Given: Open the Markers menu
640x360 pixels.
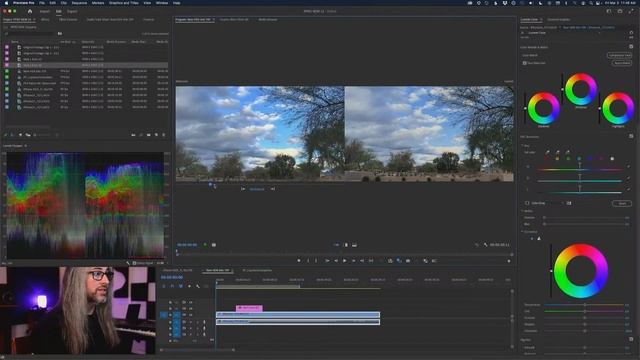Looking at the screenshot, I should (98, 3).
